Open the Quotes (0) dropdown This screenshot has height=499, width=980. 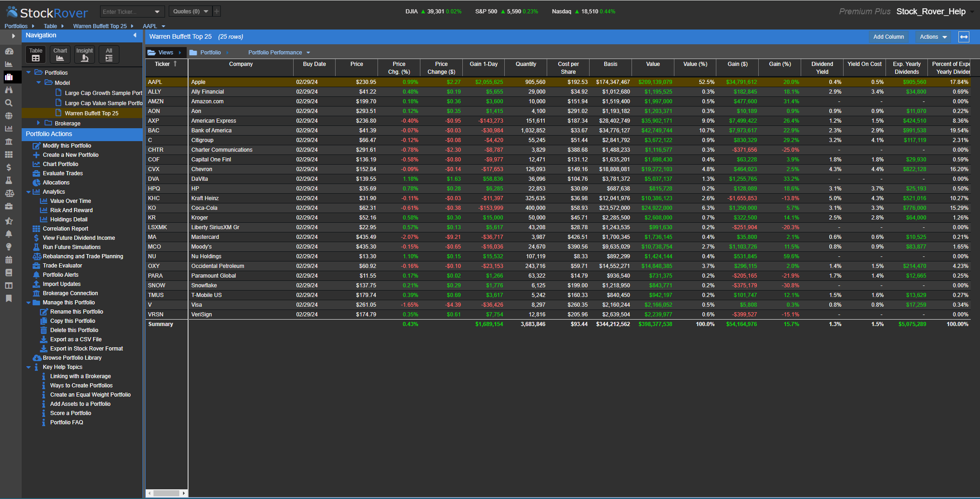tap(190, 11)
